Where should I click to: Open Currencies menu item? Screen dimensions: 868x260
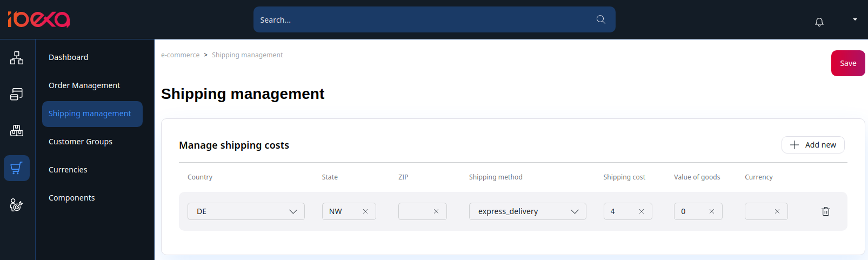coord(68,170)
